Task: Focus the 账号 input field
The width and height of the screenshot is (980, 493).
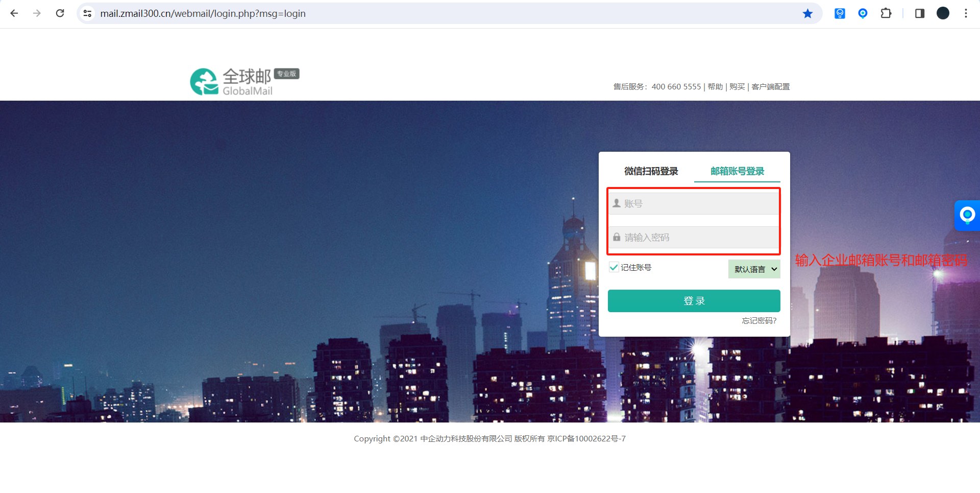Action: (x=694, y=203)
